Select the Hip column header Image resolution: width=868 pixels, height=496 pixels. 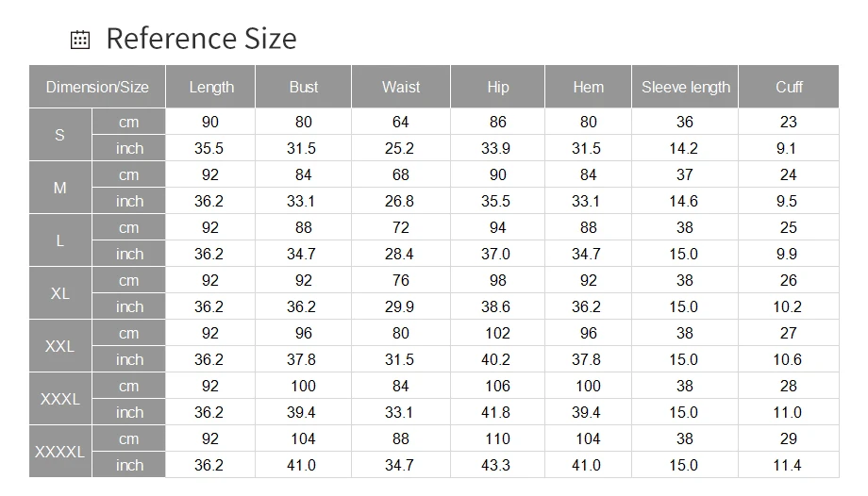coord(497,87)
